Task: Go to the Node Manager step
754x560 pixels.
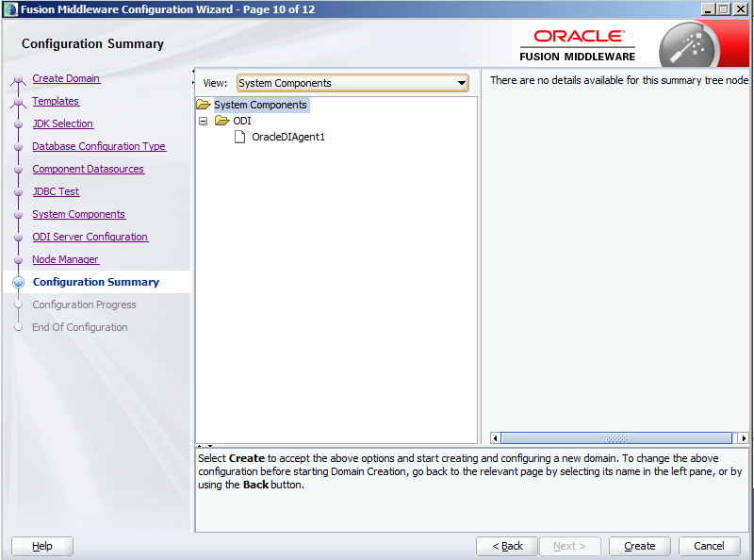Action: (65, 259)
